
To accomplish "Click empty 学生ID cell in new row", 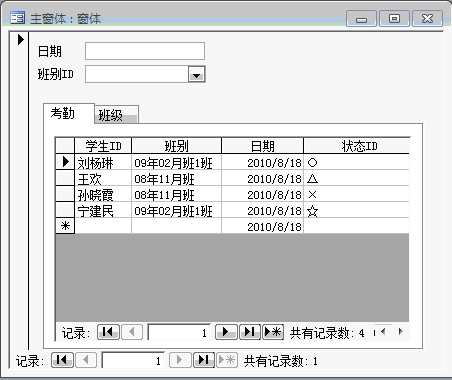I will 103,227.
